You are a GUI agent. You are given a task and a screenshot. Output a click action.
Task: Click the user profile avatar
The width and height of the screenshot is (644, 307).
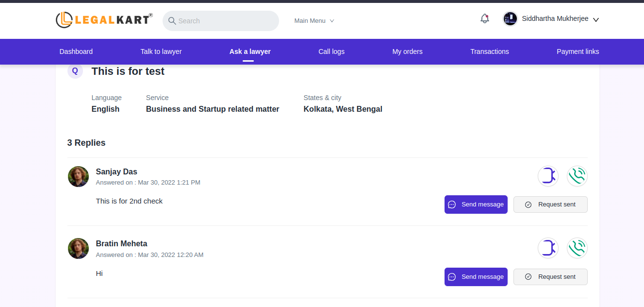click(510, 19)
